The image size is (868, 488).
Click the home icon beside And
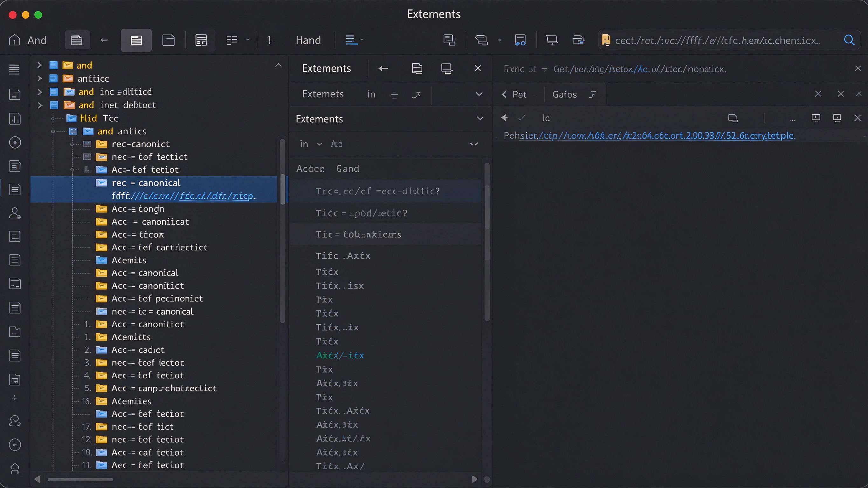(x=14, y=40)
